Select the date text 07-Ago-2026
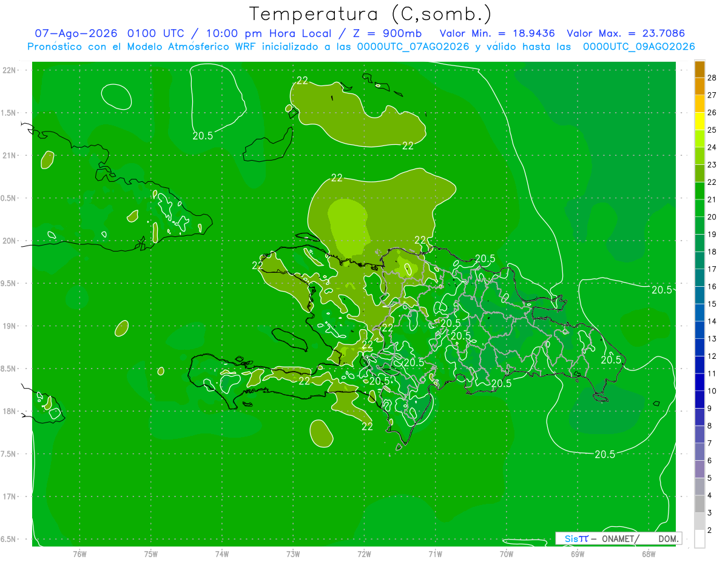Viewport: 728px width, 562px height. (x=76, y=33)
